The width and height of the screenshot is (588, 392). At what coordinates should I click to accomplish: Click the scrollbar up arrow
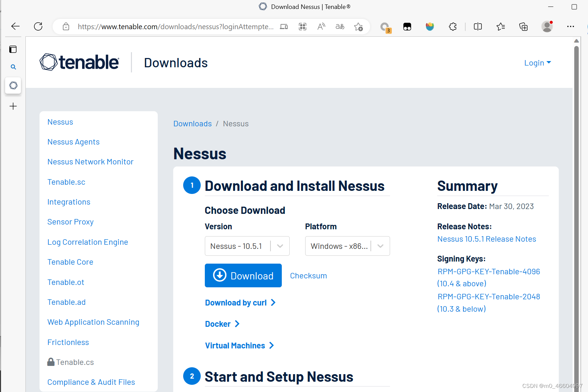[577, 41]
